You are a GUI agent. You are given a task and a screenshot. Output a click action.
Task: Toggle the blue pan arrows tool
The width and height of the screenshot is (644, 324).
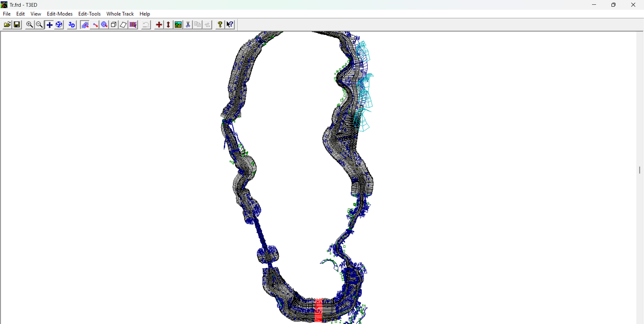click(49, 25)
